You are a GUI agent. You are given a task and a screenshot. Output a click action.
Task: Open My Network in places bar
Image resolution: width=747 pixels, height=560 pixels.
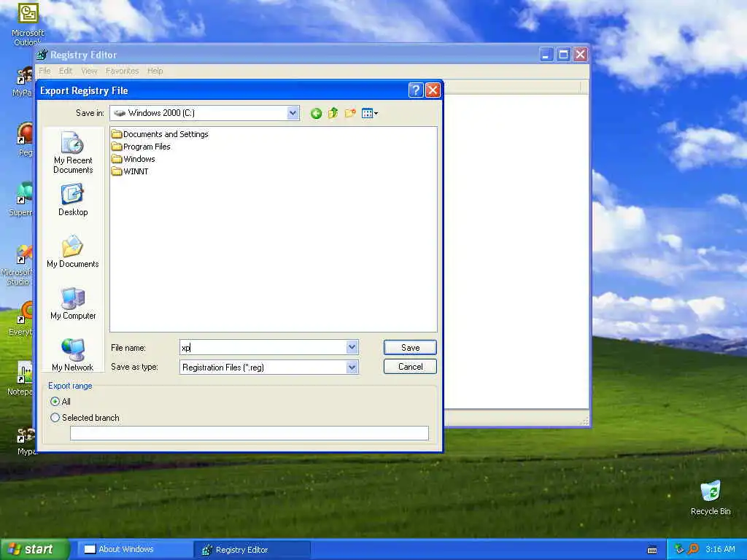pos(73,355)
